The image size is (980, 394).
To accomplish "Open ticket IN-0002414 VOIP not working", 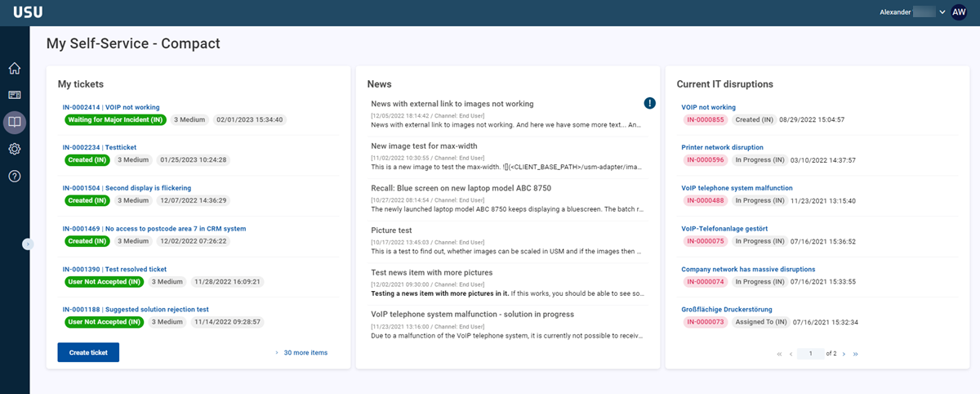I will (111, 107).
